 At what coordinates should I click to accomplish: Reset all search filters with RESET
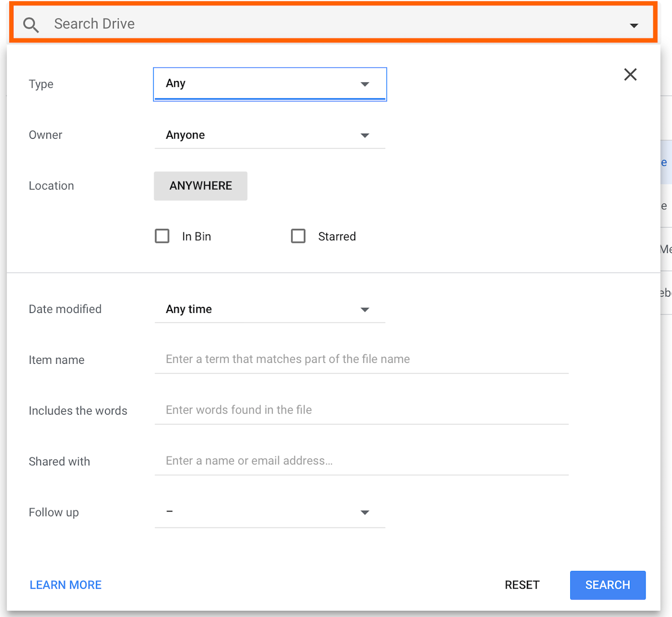tap(522, 585)
